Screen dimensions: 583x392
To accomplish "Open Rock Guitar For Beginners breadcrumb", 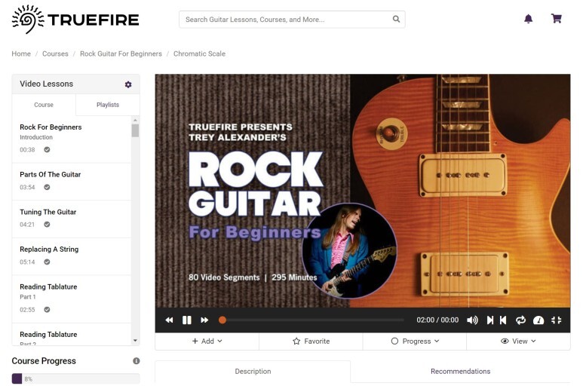I will point(121,54).
